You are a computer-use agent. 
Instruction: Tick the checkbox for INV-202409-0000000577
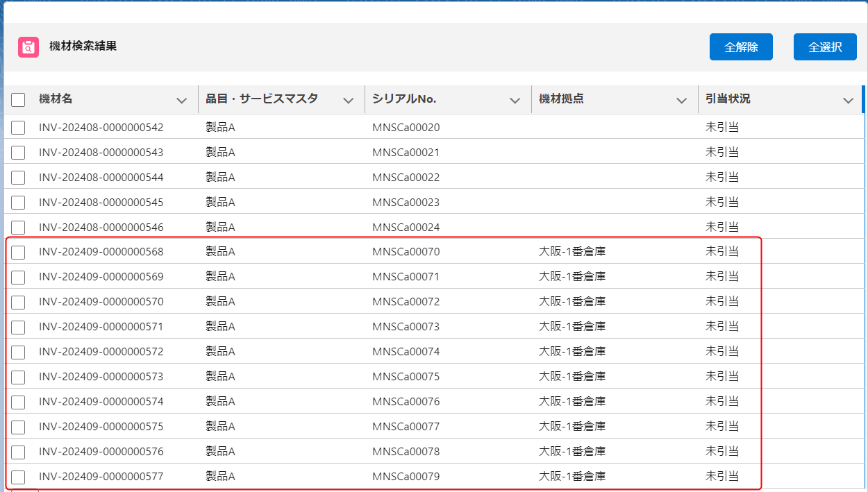[18, 477]
